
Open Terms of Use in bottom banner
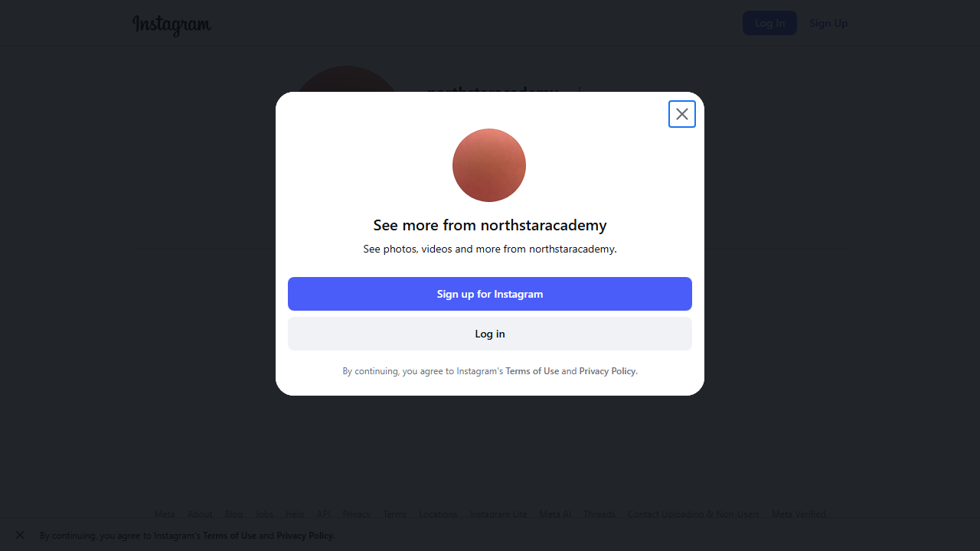click(x=230, y=536)
